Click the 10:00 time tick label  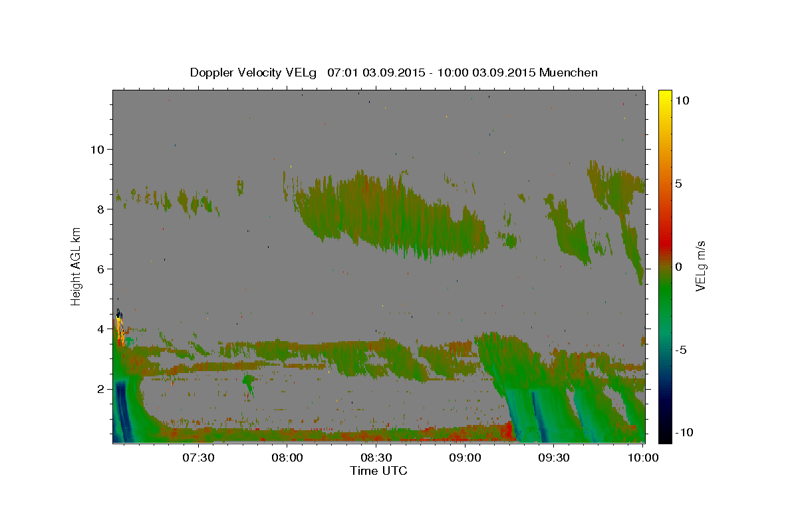(642, 458)
